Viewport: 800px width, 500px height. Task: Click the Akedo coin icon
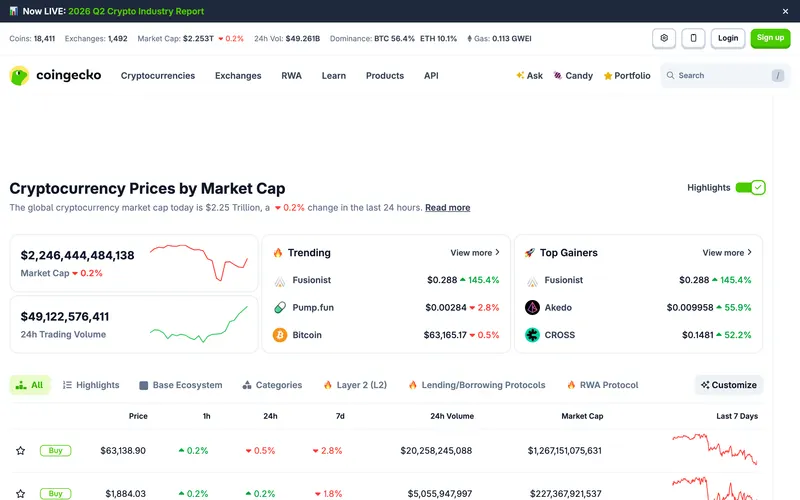click(532, 308)
